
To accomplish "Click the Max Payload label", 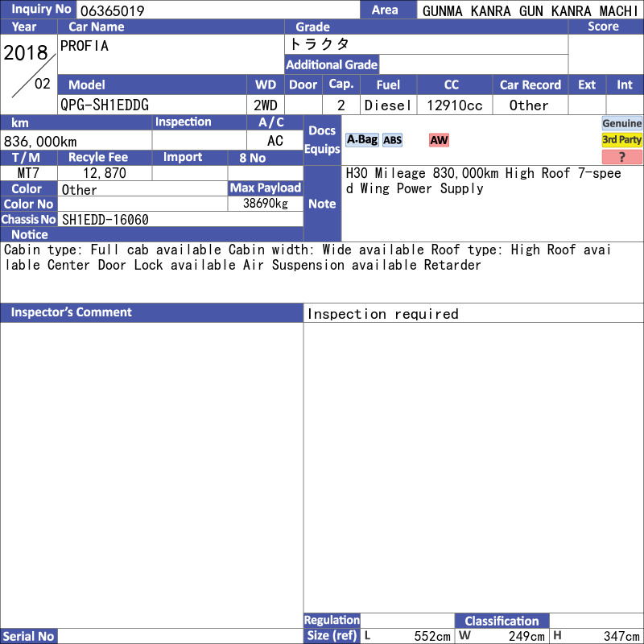I will [x=266, y=188].
